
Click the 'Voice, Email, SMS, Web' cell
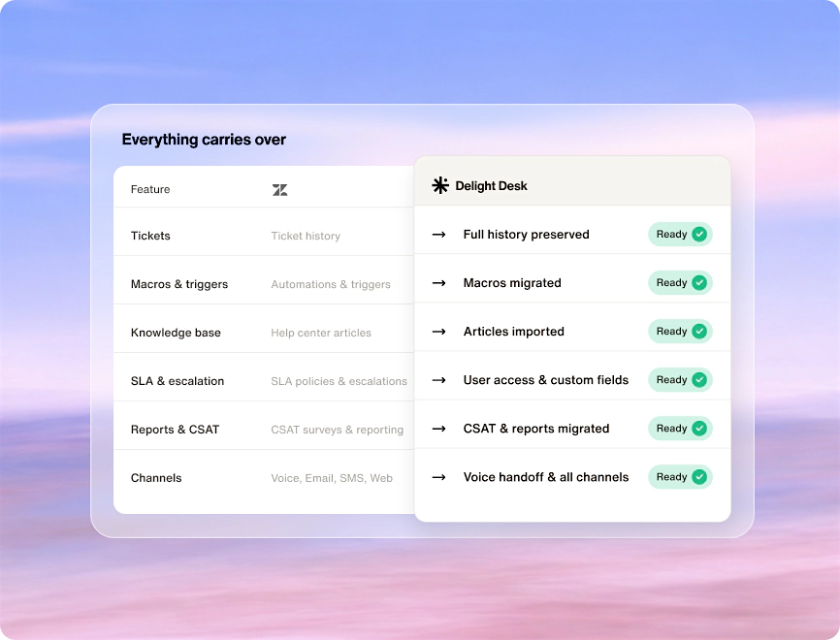332,478
